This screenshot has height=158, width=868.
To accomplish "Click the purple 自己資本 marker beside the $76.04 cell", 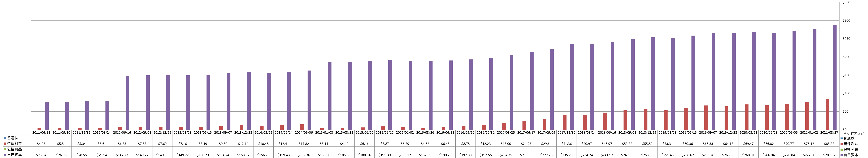I will coord(5,155).
